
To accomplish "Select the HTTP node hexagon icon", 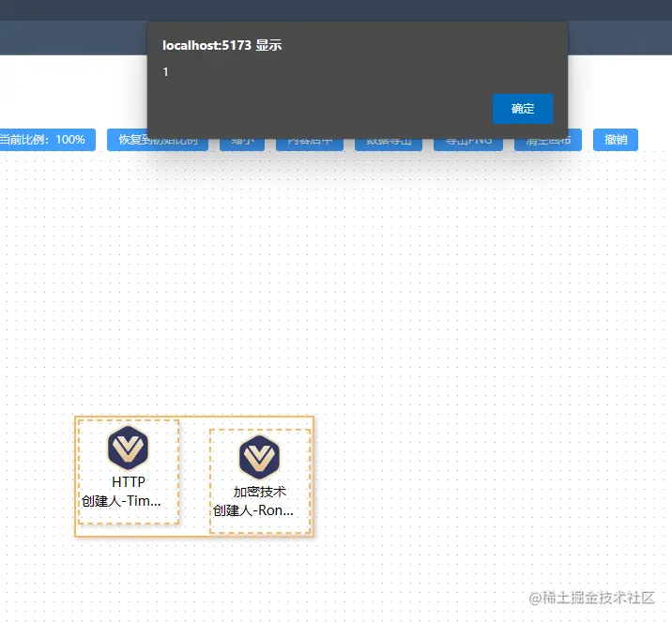I will click(x=128, y=448).
